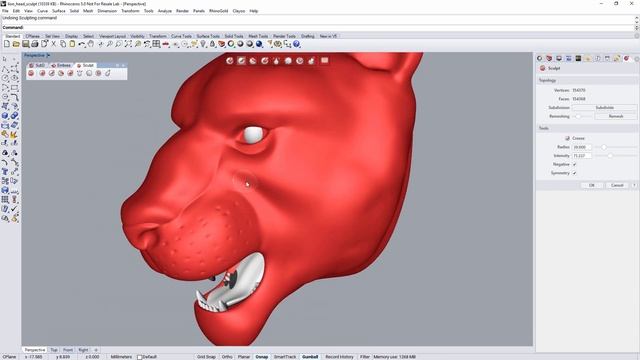Click the four-viewport layout grid icon
The height and width of the screenshot is (360, 640).
(x=156, y=44)
